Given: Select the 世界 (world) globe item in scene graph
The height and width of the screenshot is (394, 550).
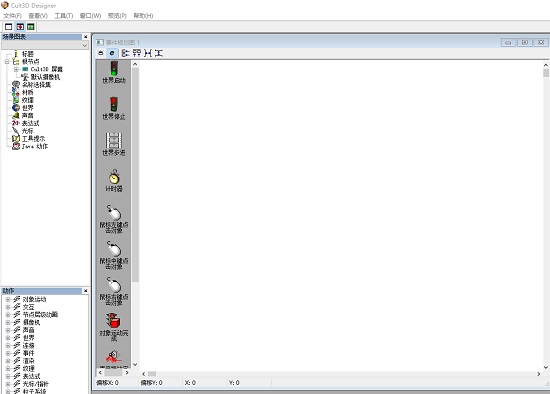Looking at the screenshot, I should [x=28, y=108].
